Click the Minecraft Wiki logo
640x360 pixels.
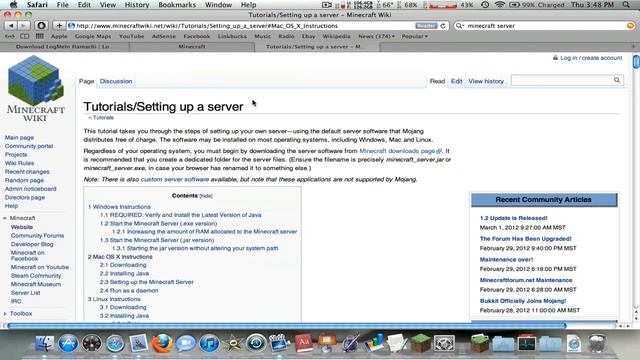tap(36, 89)
